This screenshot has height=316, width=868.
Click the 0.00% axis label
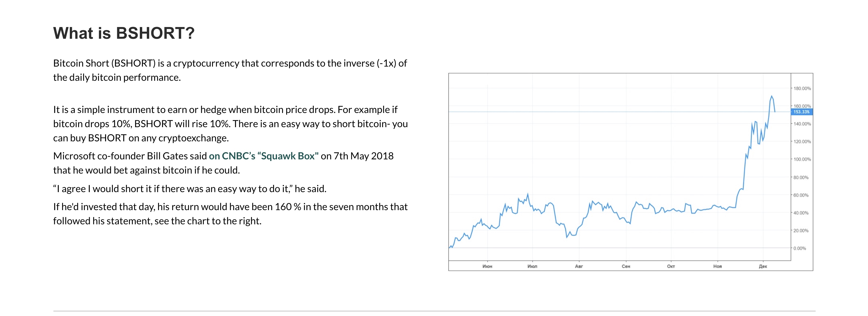(x=800, y=249)
